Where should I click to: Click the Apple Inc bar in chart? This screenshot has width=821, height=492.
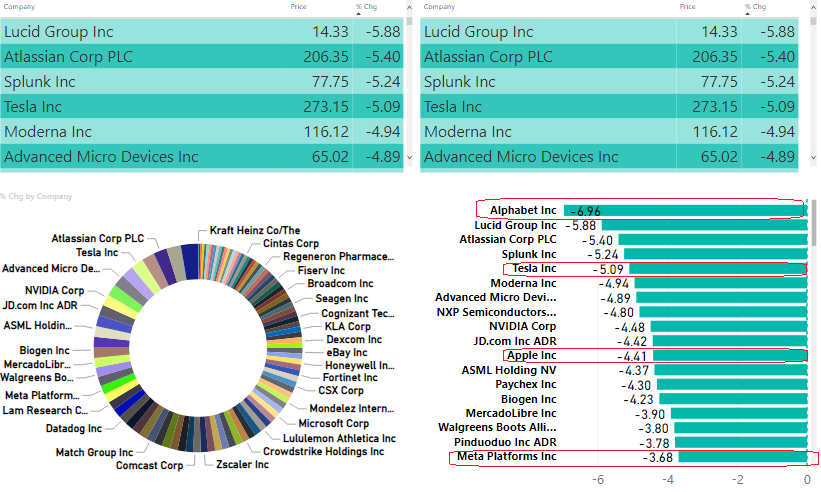(730, 355)
